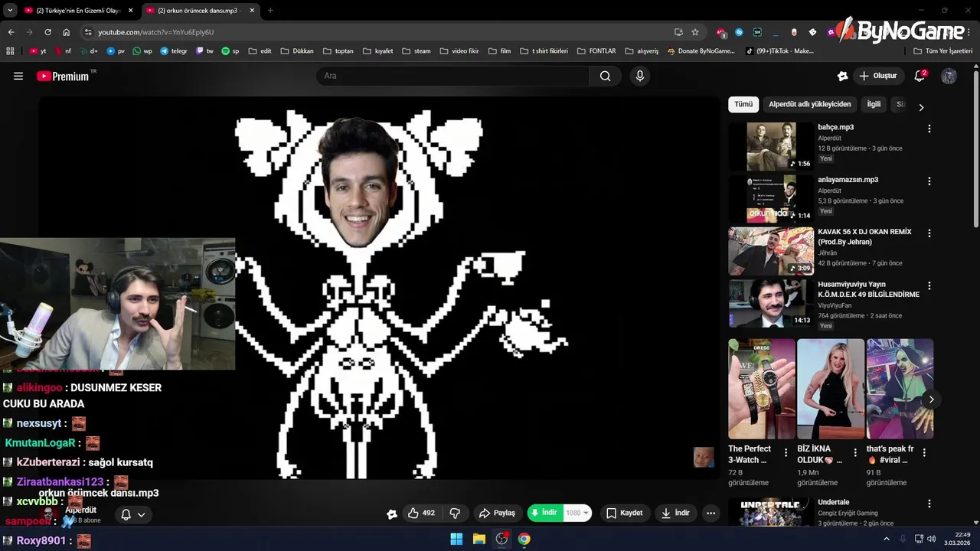Image resolution: width=980 pixels, height=551 pixels.
Task: Open notification bell dropdown for Alperdüt channel
Action: (x=132, y=515)
